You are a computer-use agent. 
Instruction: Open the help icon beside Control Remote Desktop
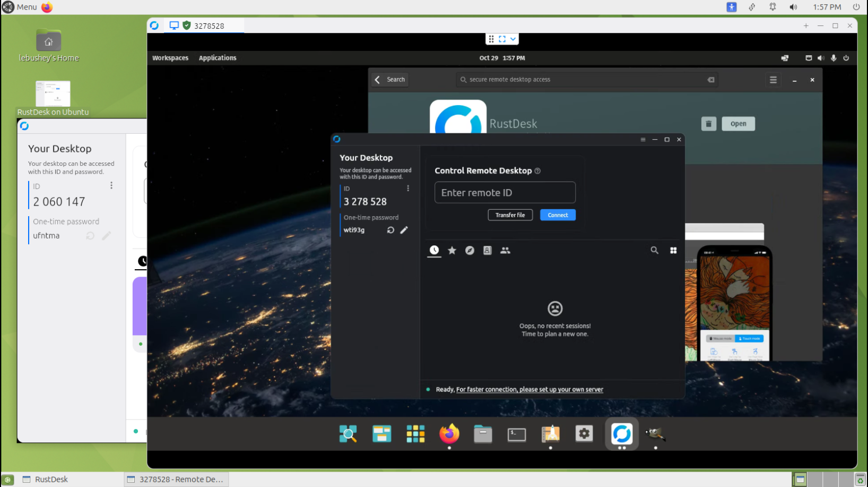click(x=537, y=171)
